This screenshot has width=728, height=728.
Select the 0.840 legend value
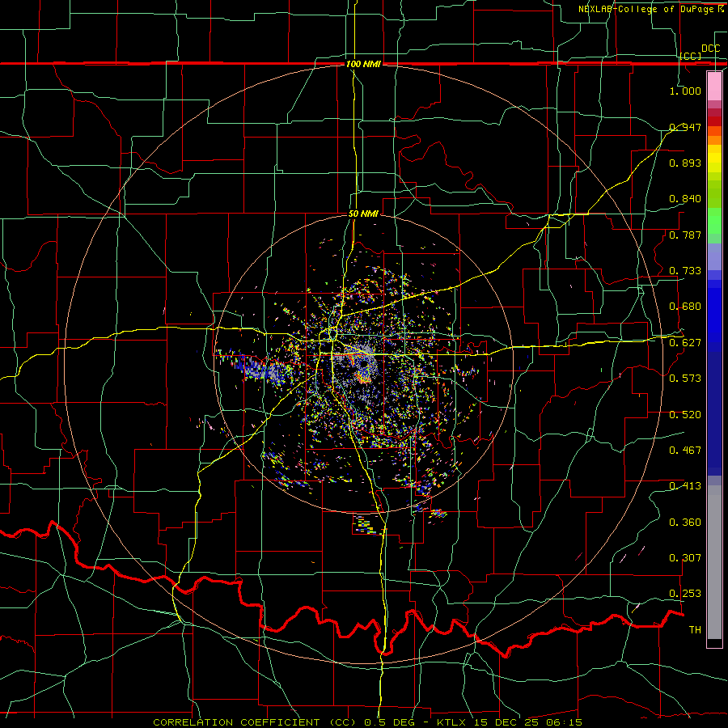point(685,199)
